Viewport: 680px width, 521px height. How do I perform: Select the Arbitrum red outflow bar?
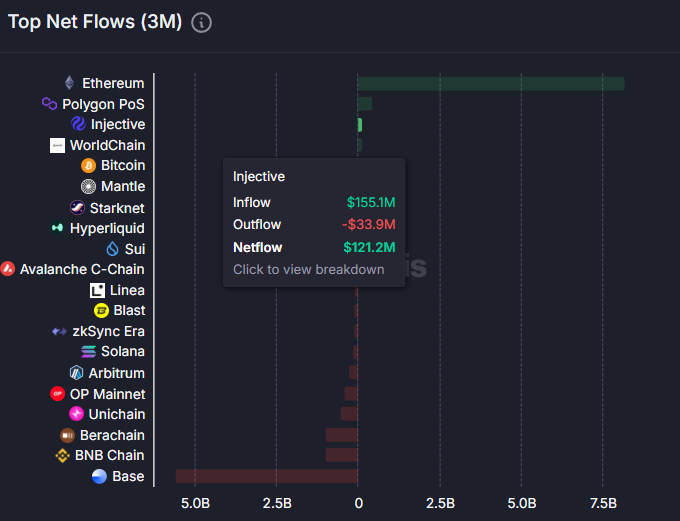pos(353,372)
